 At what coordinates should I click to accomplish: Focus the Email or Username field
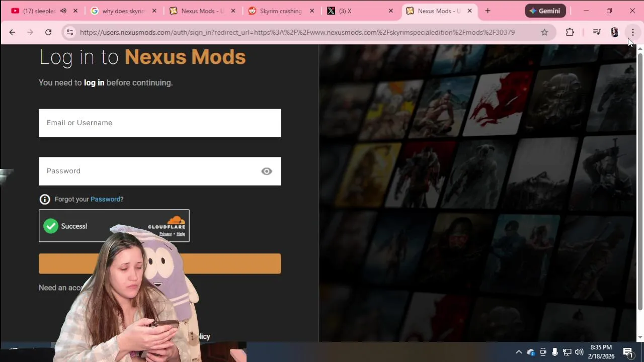(159, 123)
